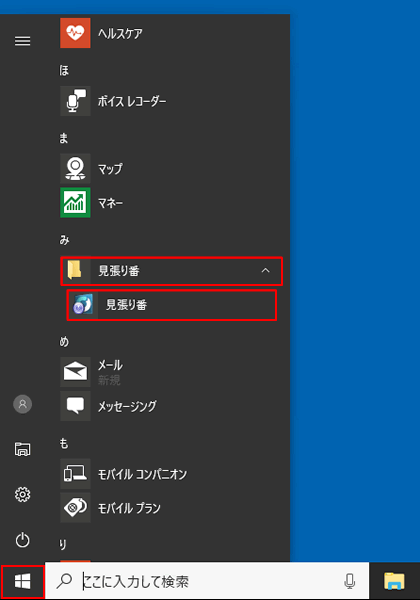Screen dimensions: 420x600
Task: Open the Documents sidebar icon
Action: tap(23, 449)
